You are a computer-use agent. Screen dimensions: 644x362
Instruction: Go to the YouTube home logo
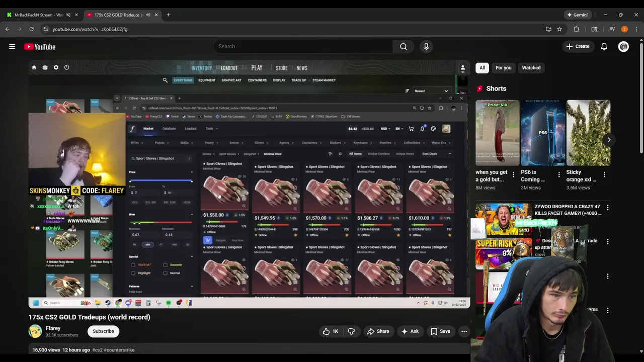[40, 47]
